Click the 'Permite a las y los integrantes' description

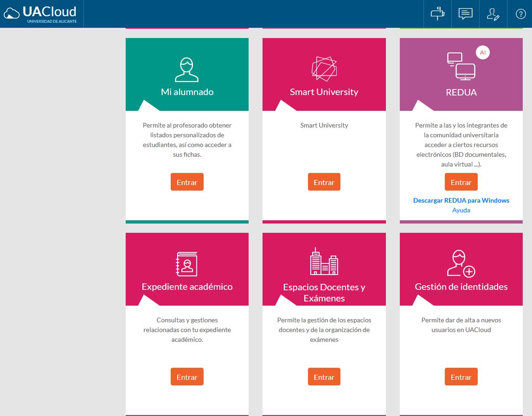click(x=461, y=145)
